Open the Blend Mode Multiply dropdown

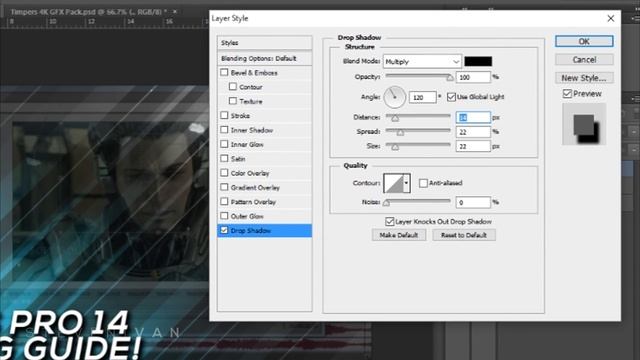[422, 62]
